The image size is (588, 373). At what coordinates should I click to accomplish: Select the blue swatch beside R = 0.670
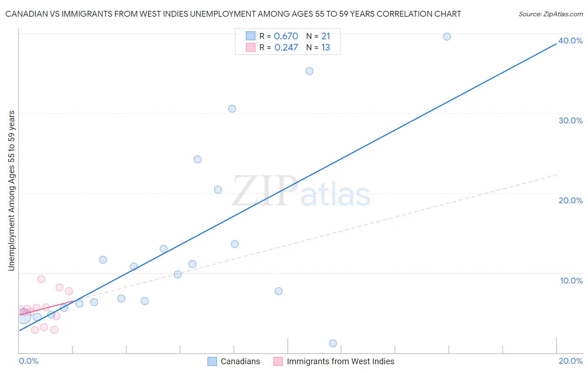(x=251, y=36)
